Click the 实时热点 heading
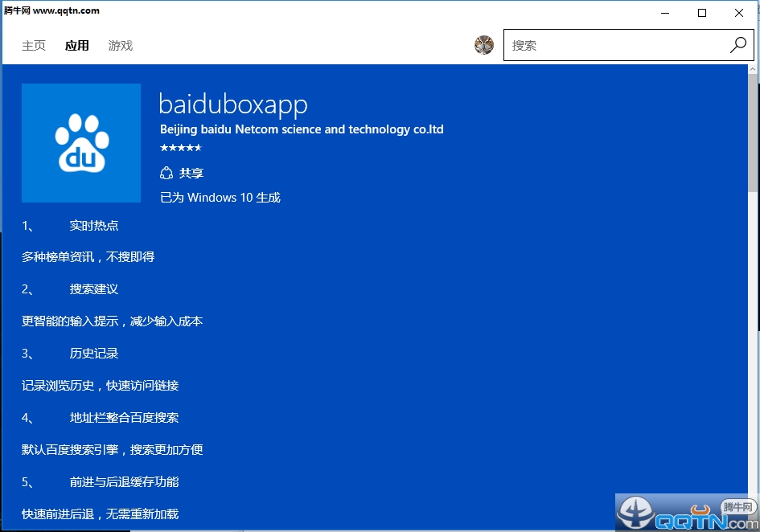 tap(94, 225)
